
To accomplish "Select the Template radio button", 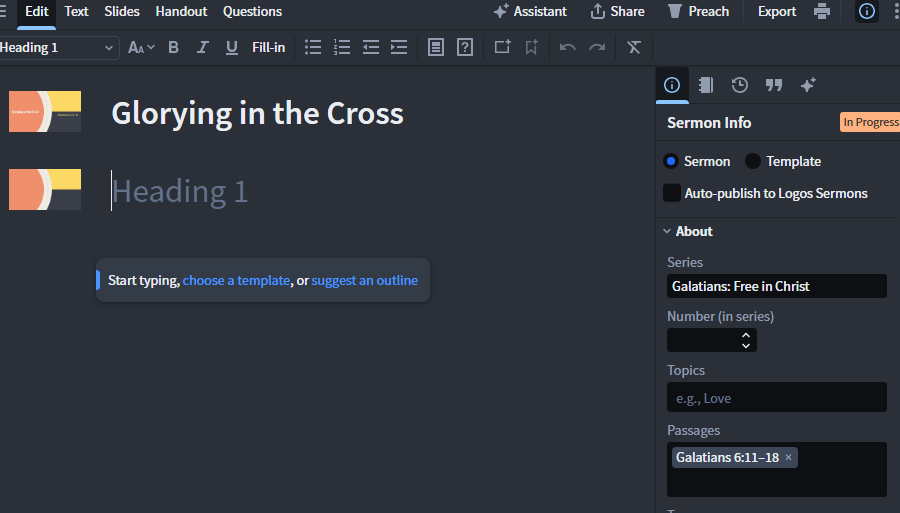I will pyautogui.click(x=752, y=161).
